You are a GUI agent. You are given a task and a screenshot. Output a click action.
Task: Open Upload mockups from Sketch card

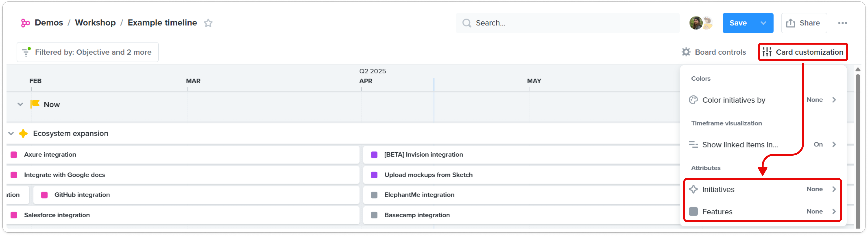coord(522,175)
